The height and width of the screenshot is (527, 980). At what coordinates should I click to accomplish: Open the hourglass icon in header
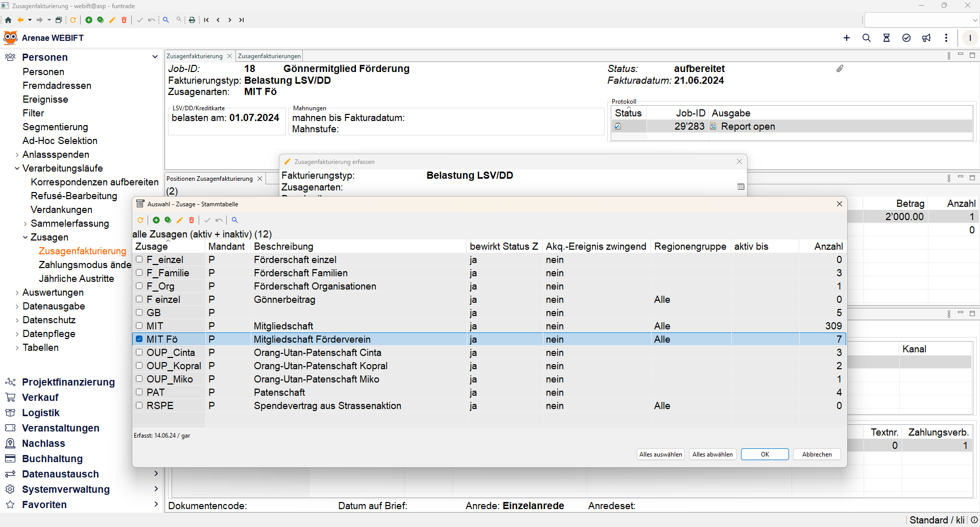[887, 38]
